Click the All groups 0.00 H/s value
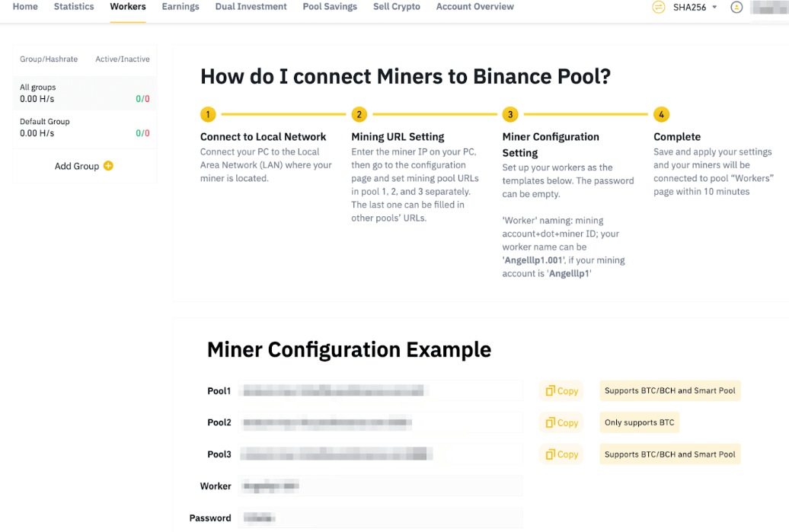Image resolution: width=789 pixels, height=532 pixels. pyautogui.click(x=37, y=99)
